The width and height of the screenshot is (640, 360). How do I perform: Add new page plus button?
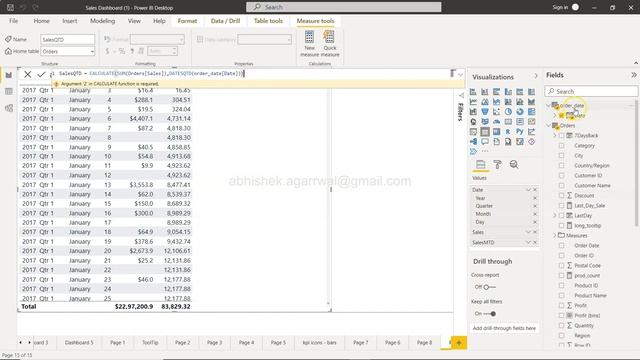click(459, 343)
